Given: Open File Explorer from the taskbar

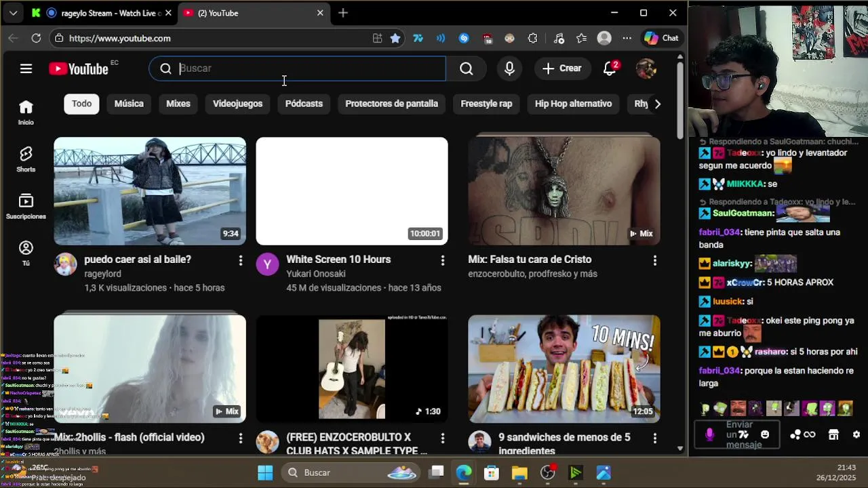Looking at the screenshot, I should coord(519,472).
